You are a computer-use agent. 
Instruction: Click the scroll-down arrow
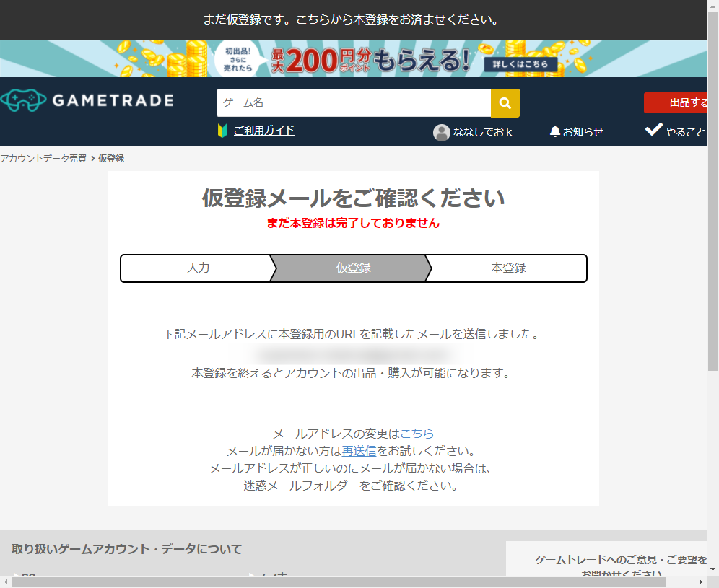click(x=713, y=570)
